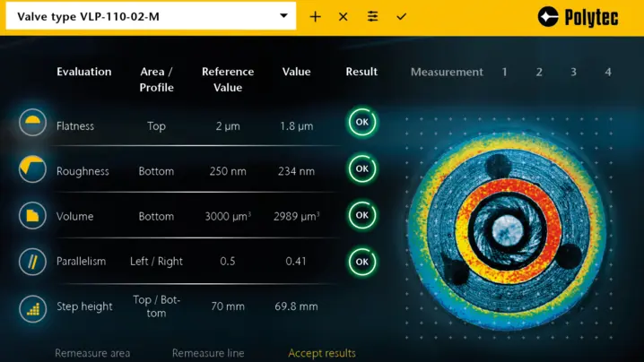Click the valve surface measurement image

click(508, 224)
